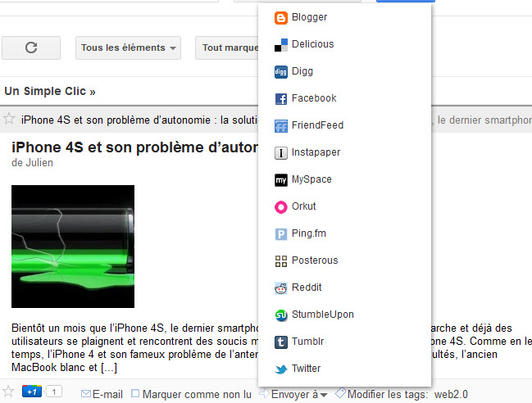
Task: Click the tag icon before Modifier les tags
Action: (340, 393)
